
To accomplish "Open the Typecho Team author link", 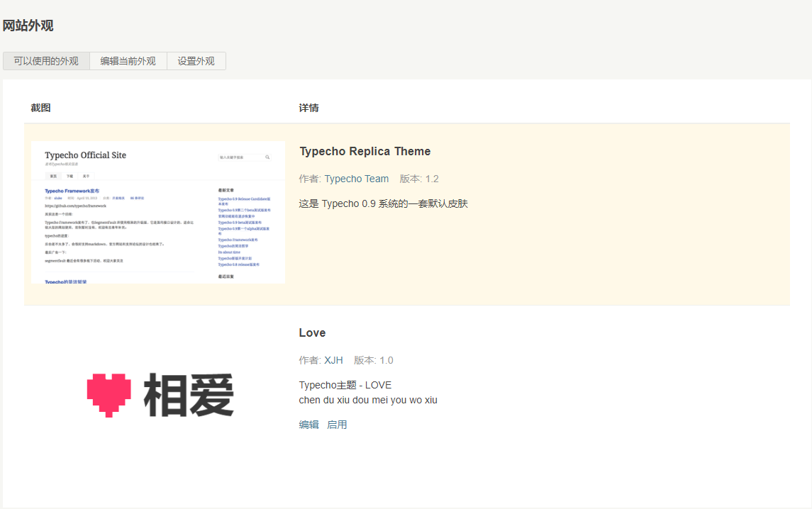I will click(x=357, y=179).
